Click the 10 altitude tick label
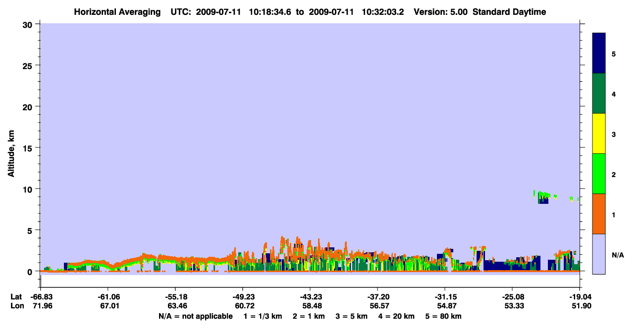 [x=28, y=189]
